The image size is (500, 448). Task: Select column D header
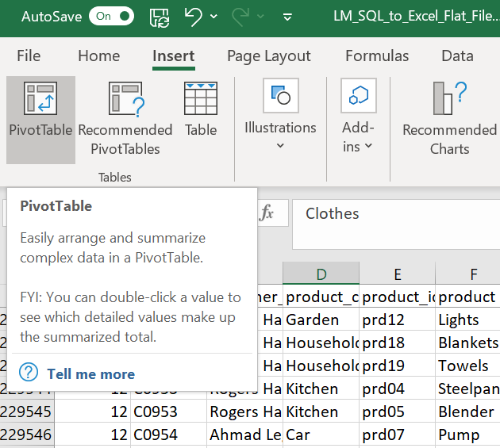pyautogui.click(x=321, y=274)
